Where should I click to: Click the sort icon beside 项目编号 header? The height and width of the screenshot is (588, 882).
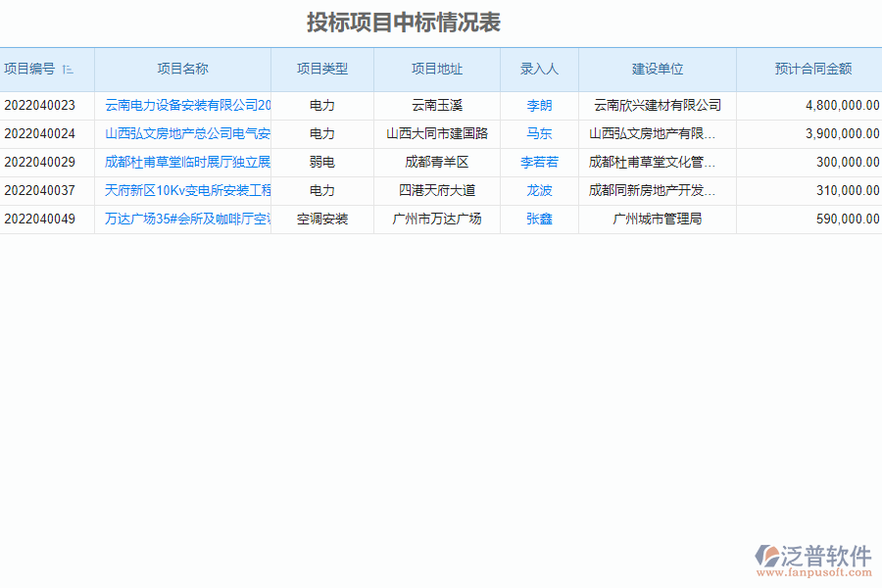point(67,70)
